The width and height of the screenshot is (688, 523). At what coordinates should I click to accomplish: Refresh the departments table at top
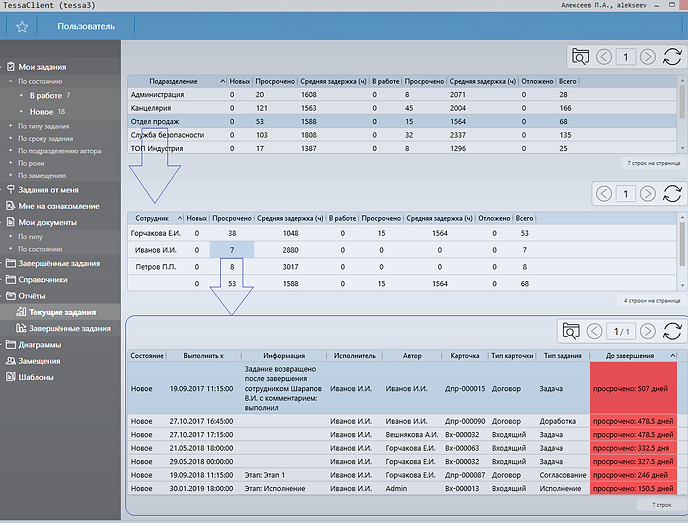672,57
